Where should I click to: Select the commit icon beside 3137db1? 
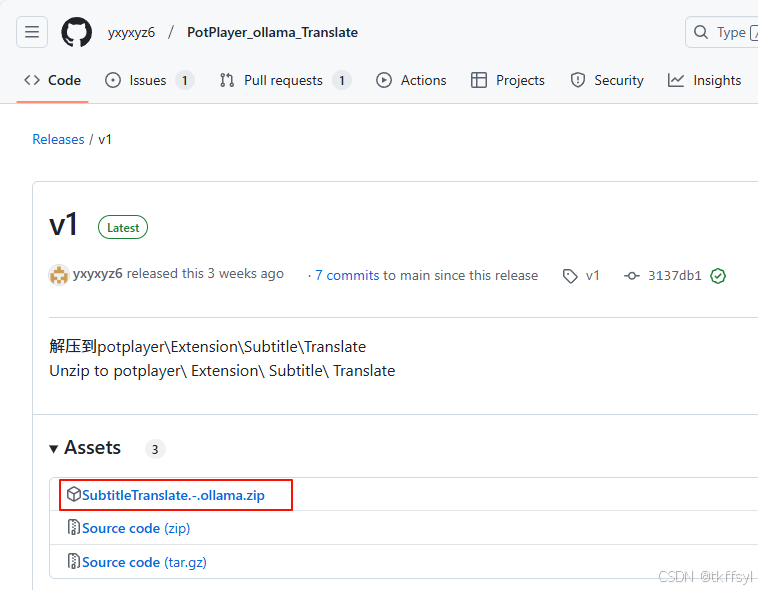click(631, 276)
